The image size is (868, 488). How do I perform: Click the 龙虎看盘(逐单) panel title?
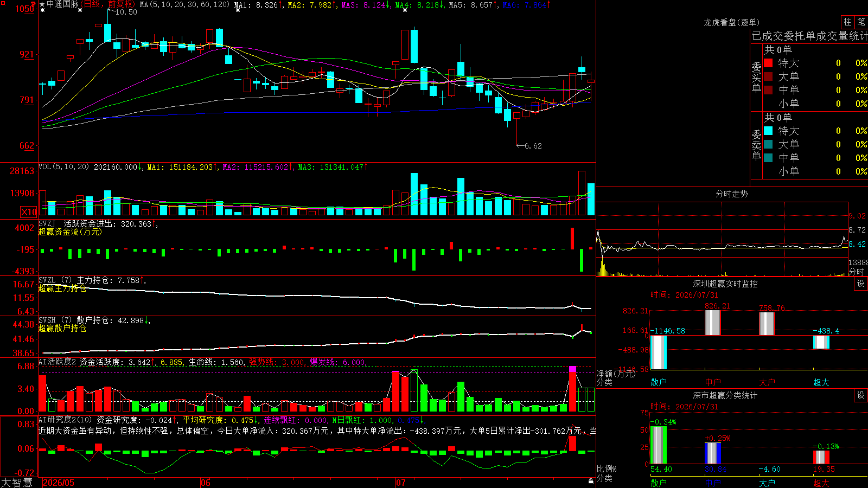tap(731, 22)
